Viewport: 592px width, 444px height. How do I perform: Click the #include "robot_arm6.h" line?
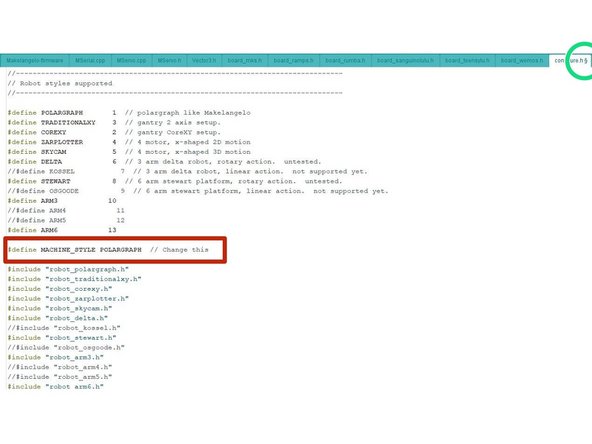pyautogui.click(x=56, y=387)
